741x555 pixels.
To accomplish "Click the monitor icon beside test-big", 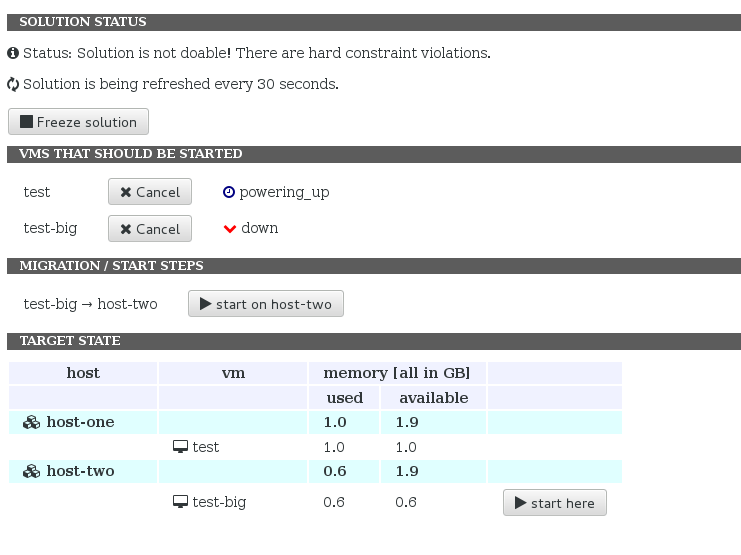I will click(180, 502).
